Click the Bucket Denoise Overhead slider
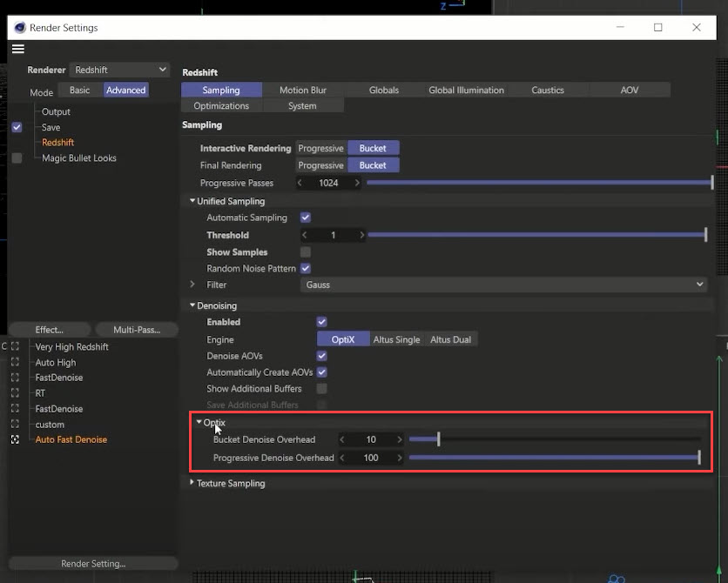The width and height of the screenshot is (728, 583). (555, 439)
